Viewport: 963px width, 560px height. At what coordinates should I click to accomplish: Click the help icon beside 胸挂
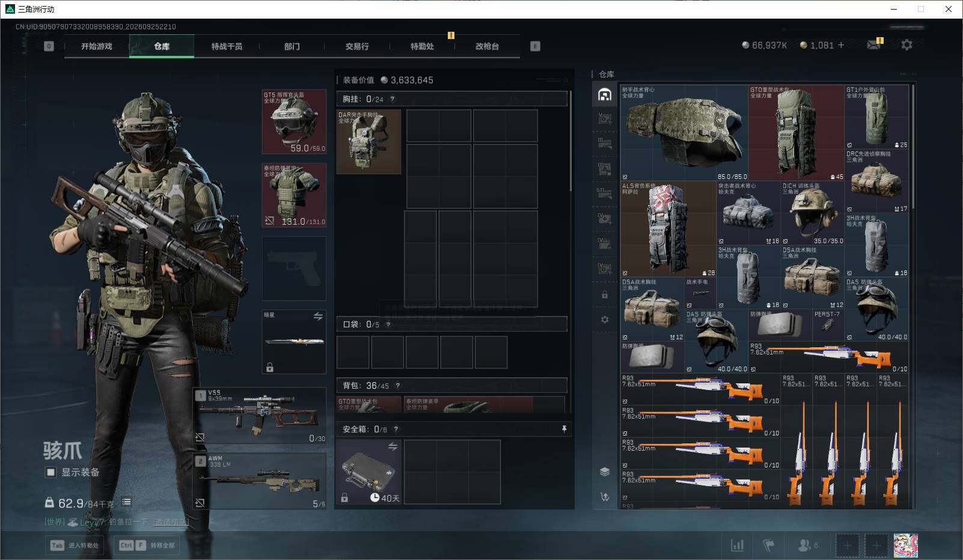click(x=393, y=99)
